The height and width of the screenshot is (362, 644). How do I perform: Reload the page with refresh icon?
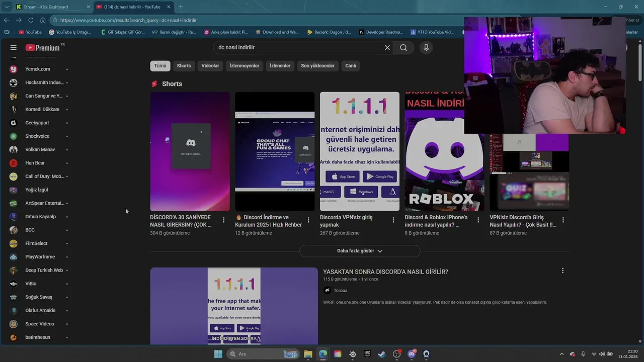(x=31, y=20)
